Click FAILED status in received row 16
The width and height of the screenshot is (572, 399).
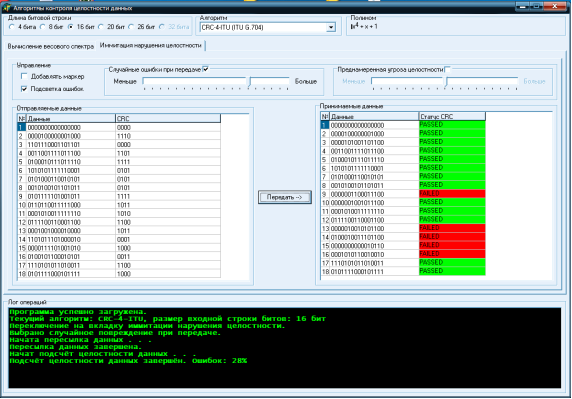coord(452,254)
